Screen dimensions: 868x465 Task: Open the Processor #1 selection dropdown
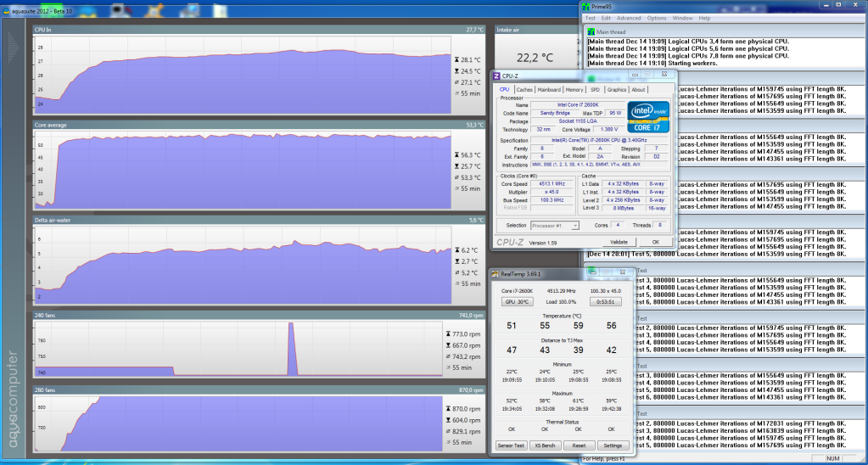pyautogui.click(x=555, y=226)
